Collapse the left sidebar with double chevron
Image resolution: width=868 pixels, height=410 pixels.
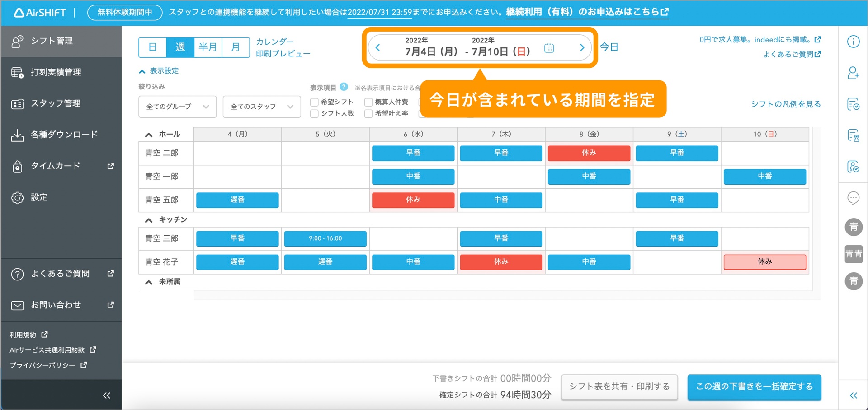tap(107, 396)
